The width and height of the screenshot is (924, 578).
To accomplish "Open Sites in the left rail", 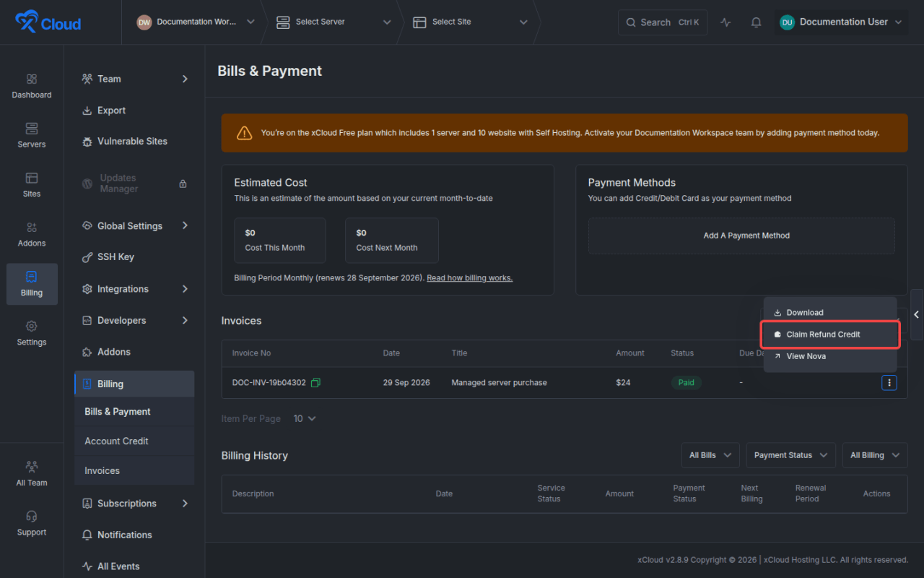I will click(x=32, y=185).
